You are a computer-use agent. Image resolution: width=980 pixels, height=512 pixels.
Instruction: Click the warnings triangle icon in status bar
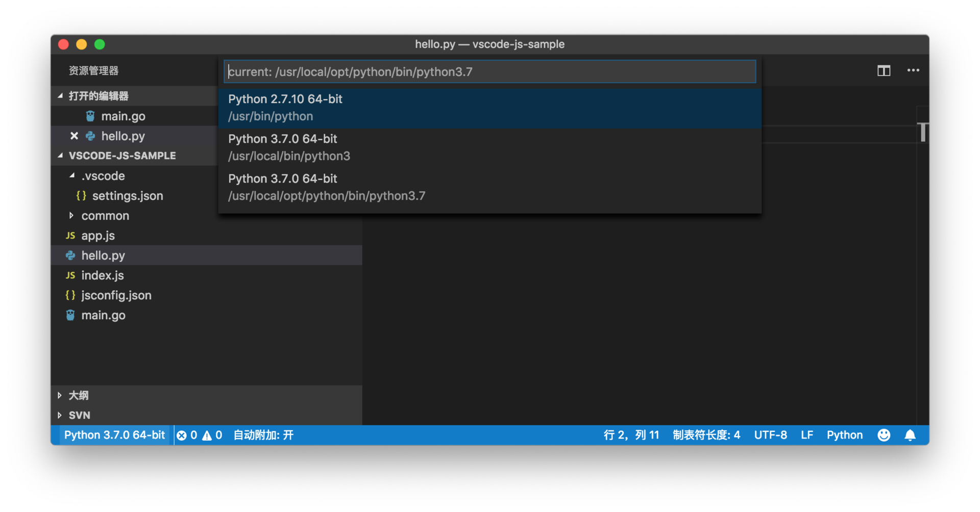tap(207, 436)
